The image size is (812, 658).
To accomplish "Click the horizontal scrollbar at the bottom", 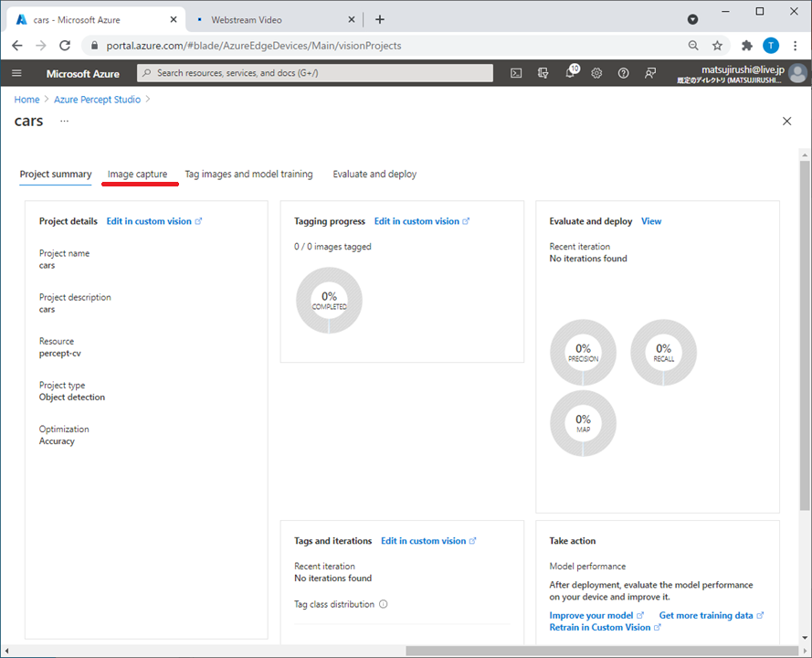I will tap(602, 650).
